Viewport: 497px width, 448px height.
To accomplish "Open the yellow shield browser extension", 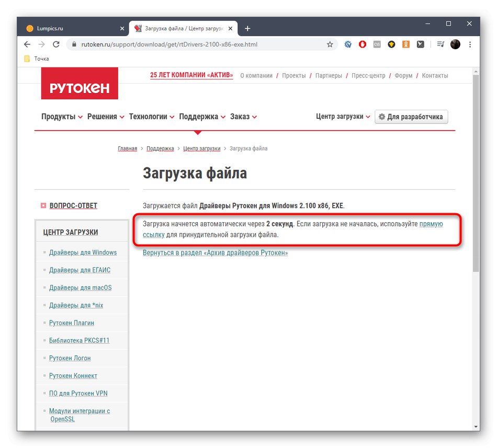I will [x=391, y=44].
